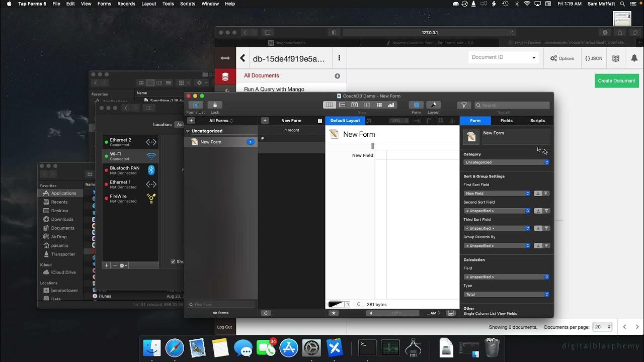Image resolution: width=644 pixels, height=362 pixels.
Task: Click the Find Form search field
Action: pyautogui.click(x=220, y=304)
